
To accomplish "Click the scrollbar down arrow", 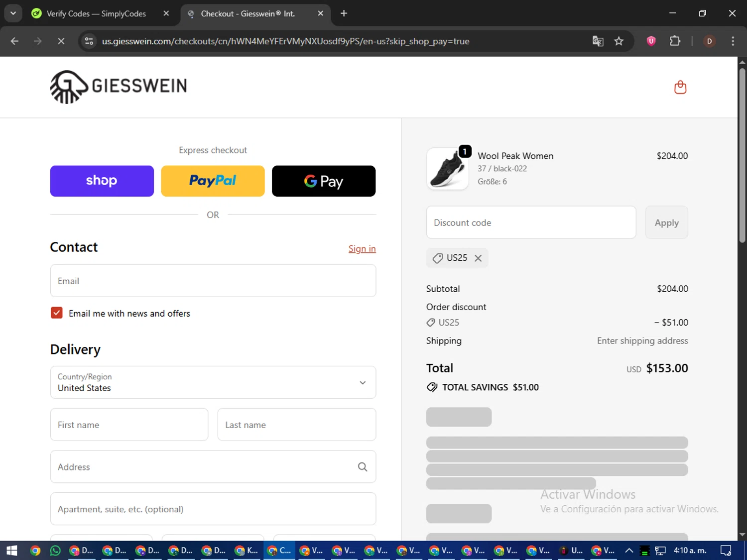I will (x=742, y=535).
